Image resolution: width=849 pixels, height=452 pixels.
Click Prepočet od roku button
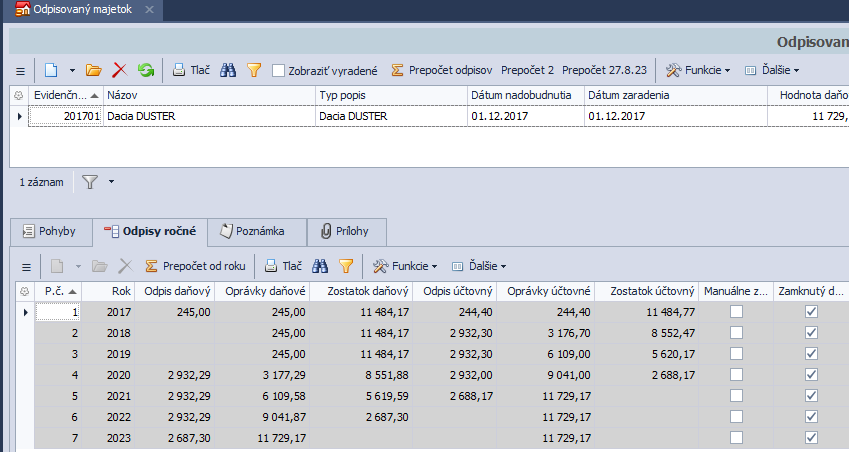[x=194, y=266]
